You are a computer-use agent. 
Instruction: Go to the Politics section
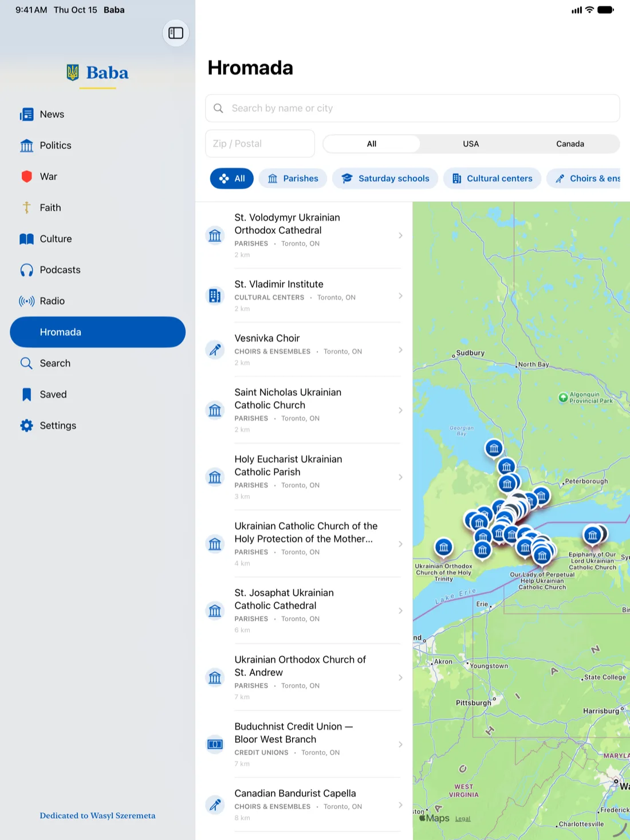[98, 146]
